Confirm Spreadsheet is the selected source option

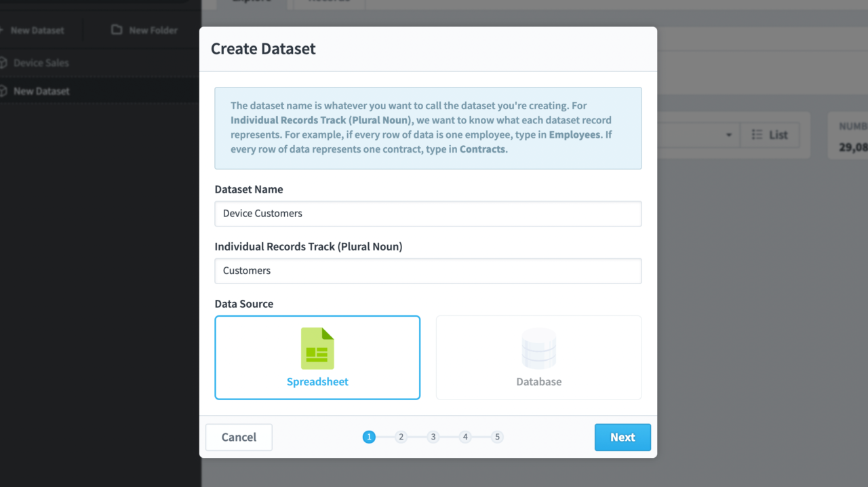coord(317,357)
